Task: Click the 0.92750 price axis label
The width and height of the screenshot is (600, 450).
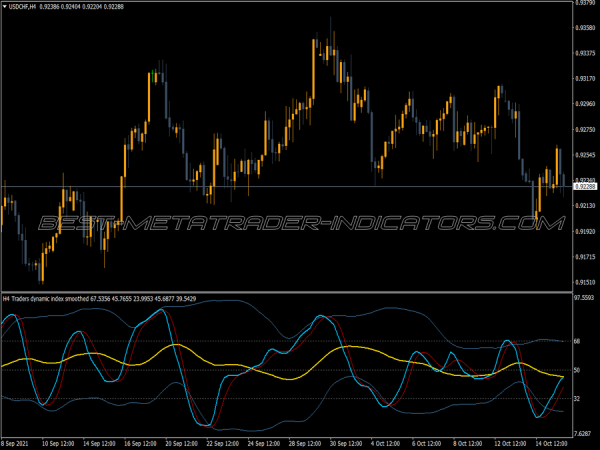Action: click(585, 130)
